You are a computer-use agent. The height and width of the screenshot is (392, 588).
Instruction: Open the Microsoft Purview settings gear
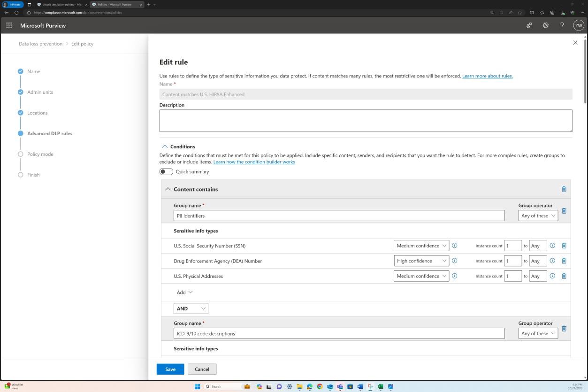[x=545, y=25]
